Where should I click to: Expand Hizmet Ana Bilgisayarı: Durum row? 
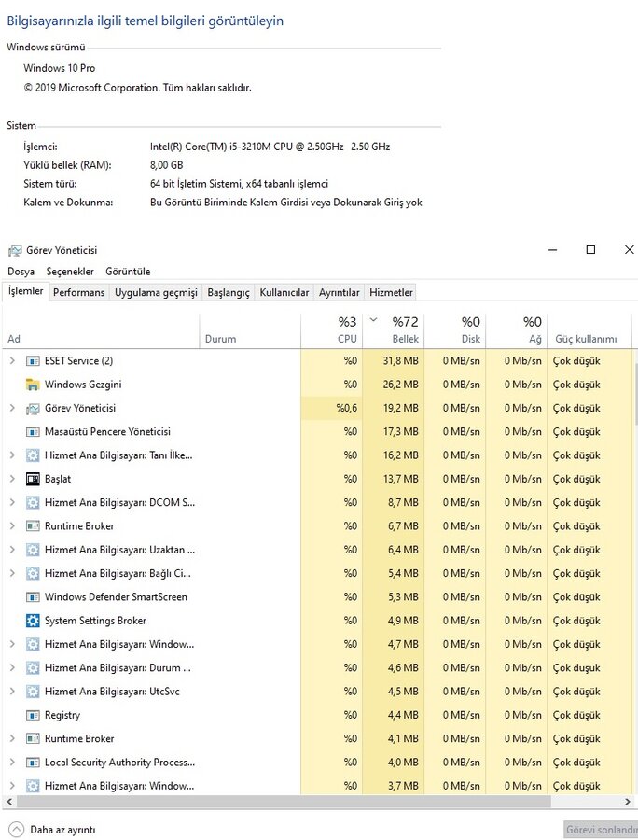point(12,668)
